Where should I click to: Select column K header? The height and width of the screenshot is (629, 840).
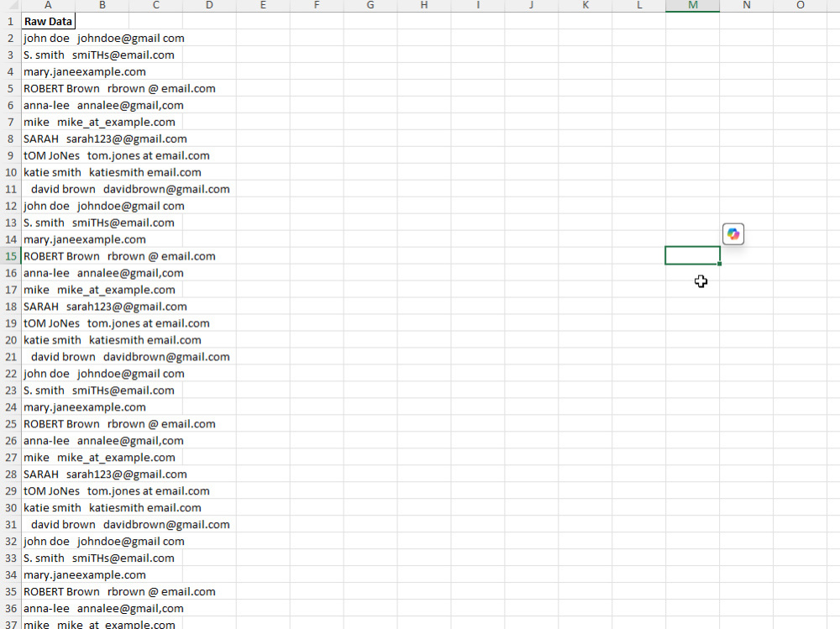point(585,5)
